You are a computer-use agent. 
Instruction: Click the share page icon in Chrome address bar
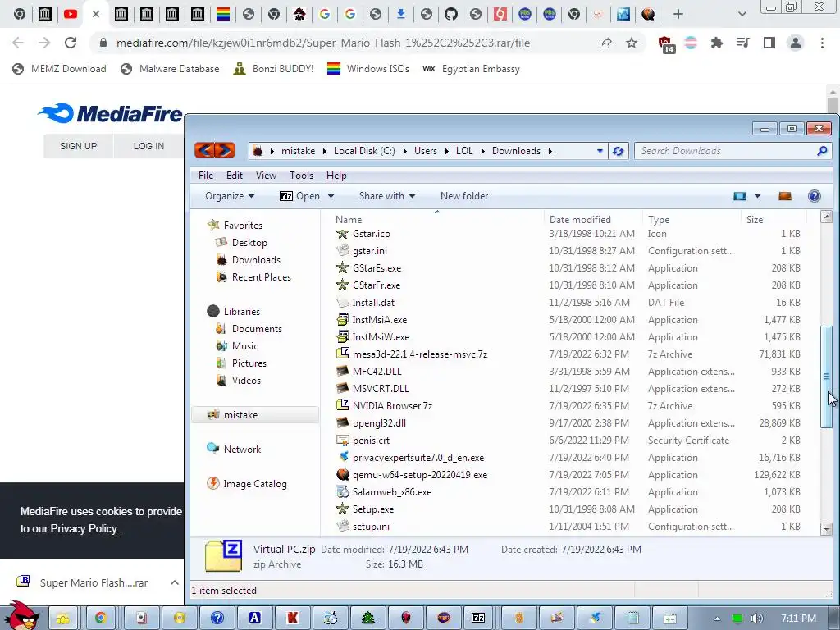tap(605, 43)
